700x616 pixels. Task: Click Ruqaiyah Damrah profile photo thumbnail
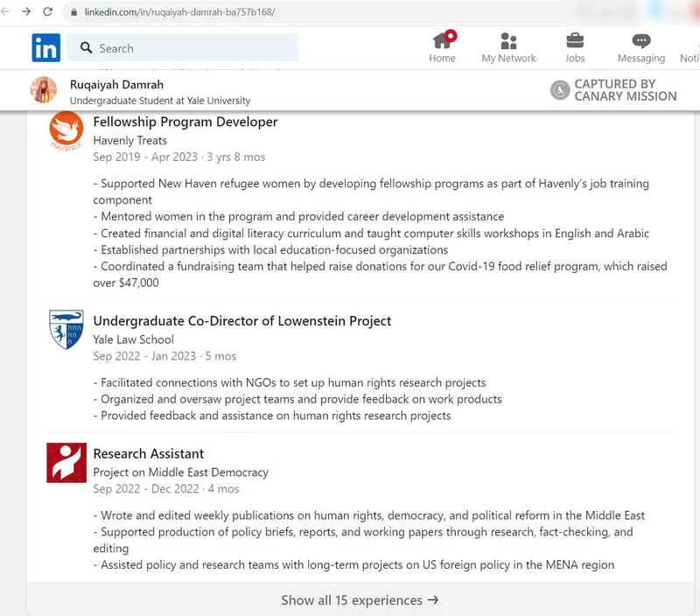43,90
